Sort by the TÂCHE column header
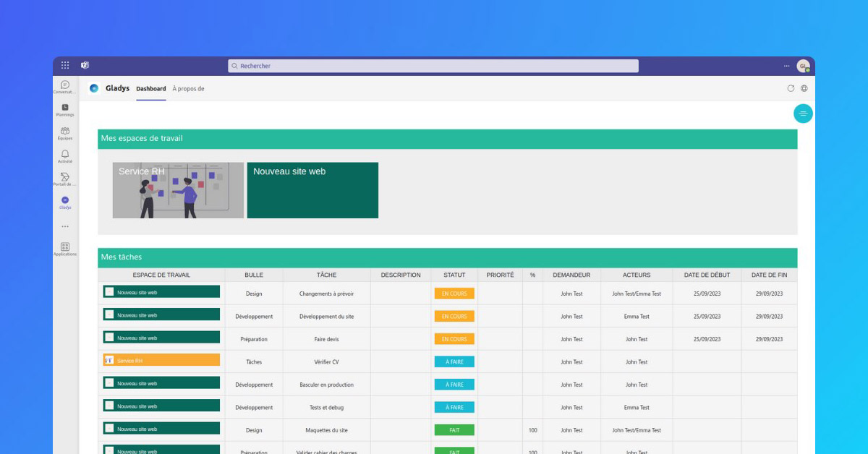Viewport: 868px width, 454px height. [x=326, y=275]
